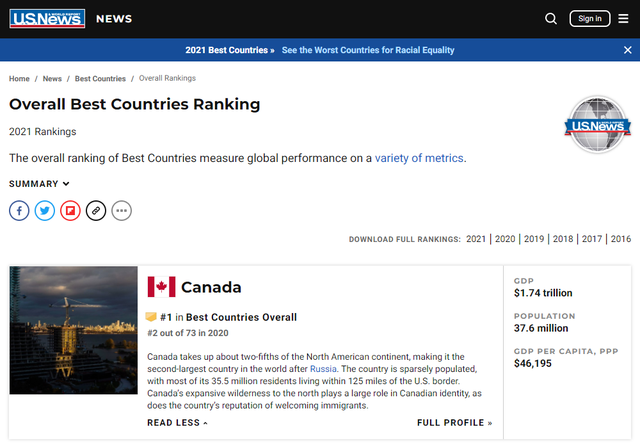Share the ranking on Twitter
Viewport: 640px width, 443px height.
tap(45, 211)
